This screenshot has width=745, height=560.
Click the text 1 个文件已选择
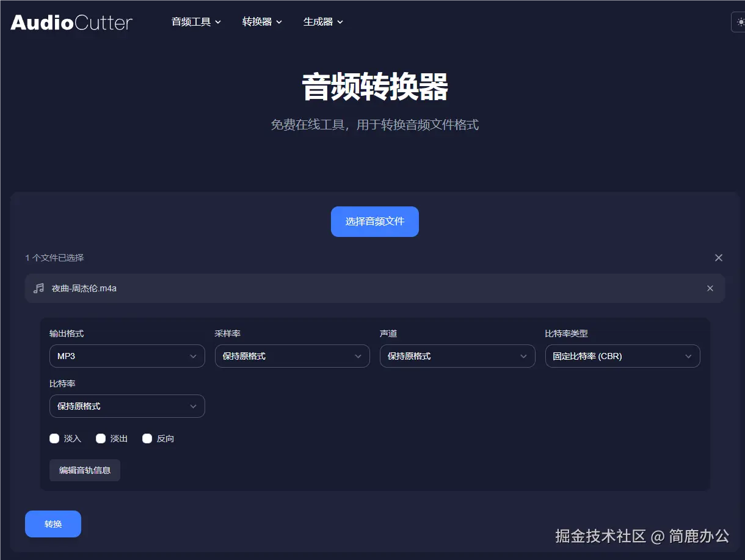(x=55, y=258)
